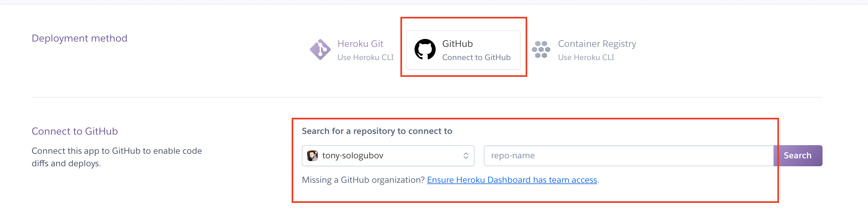868x223 pixels.
Task: Click "Connect to GitHub" subtitle under GitHub
Action: [476, 58]
